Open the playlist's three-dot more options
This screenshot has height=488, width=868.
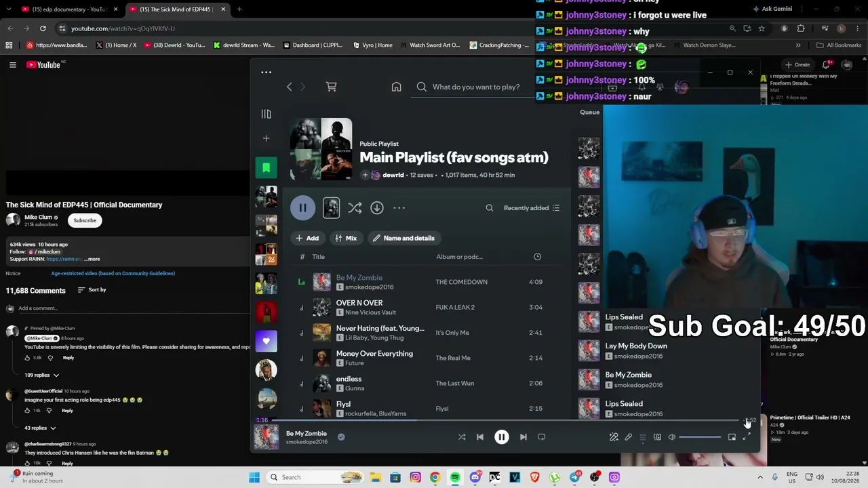[x=399, y=208]
